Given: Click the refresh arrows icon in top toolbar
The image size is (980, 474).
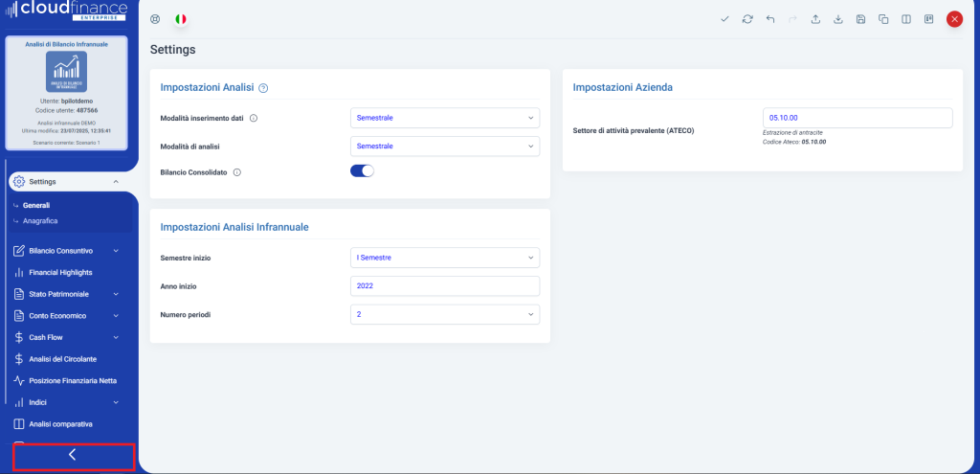Looking at the screenshot, I should click(747, 19).
